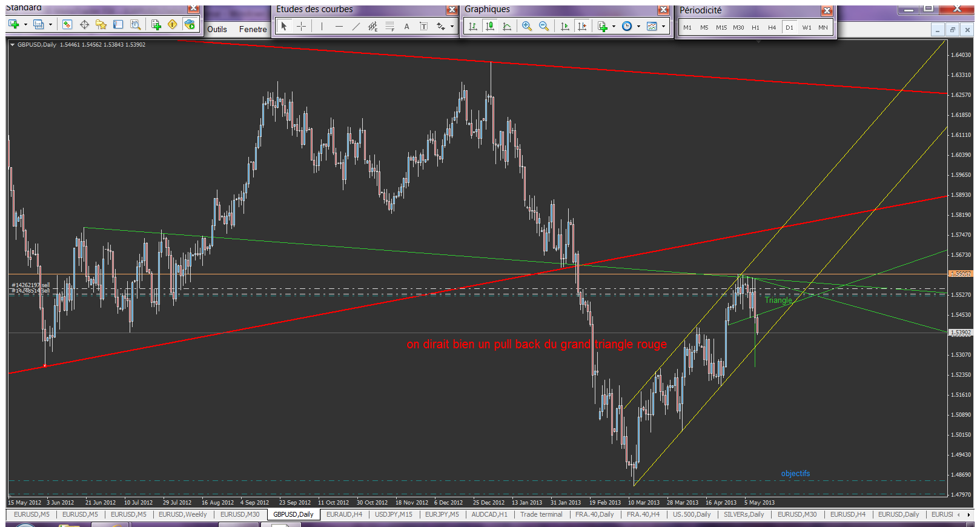Image resolution: width=980 pixels, height=527 pixels.
Task: Switch chart to Bar Chart style
Action: coord(473,26)
